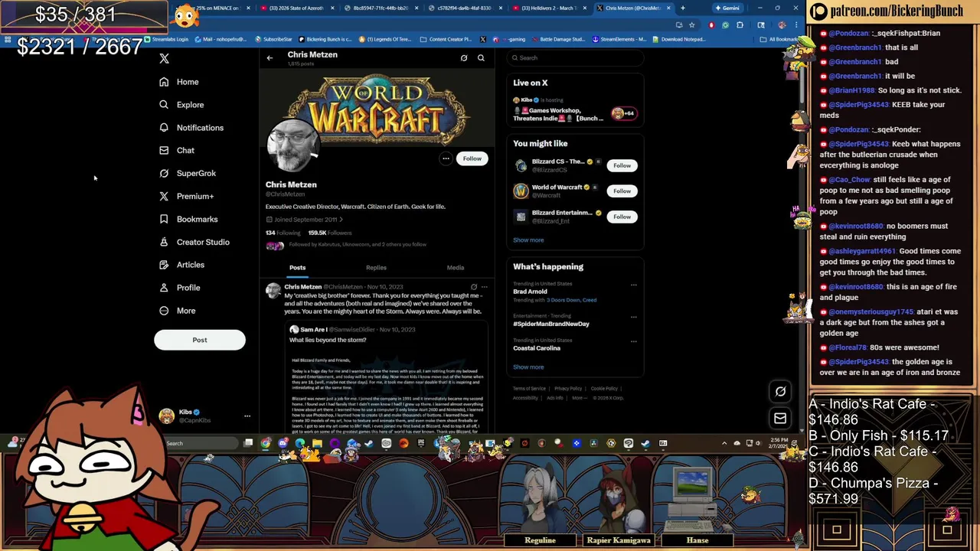Screen dimensions: 980x551
Task: Open the options menu for Brad Arnold trend
Action: coord(633,285)
